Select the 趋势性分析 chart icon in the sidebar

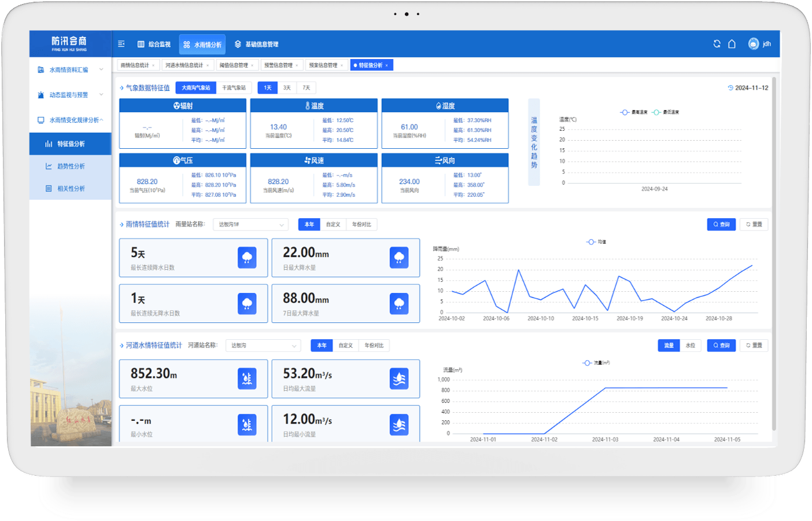point(49,166)
